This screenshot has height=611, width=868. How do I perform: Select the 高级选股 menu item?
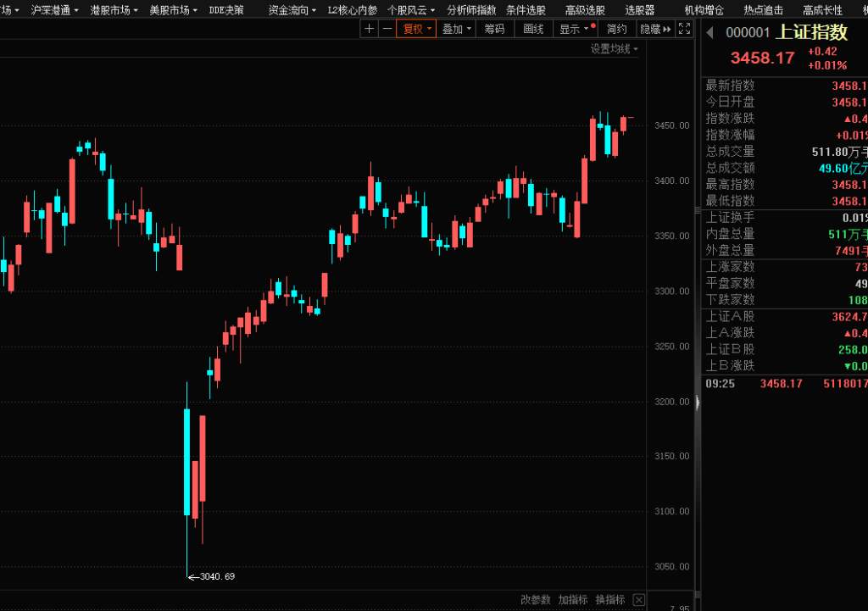585,10
